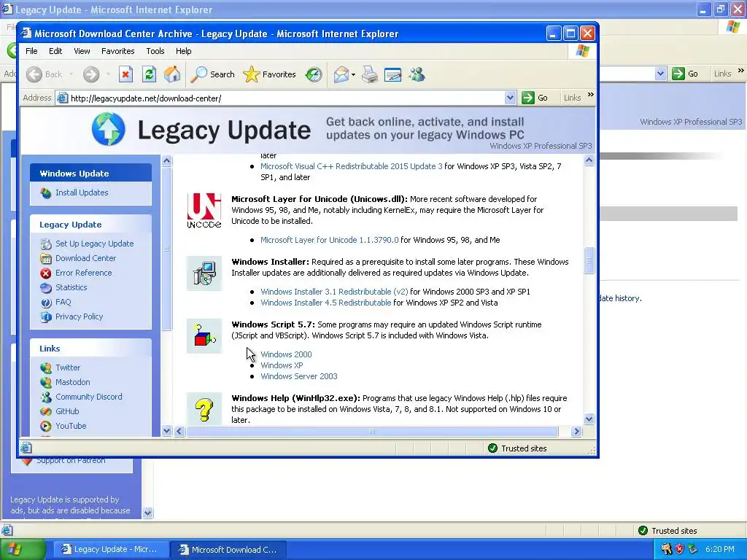Click the 6:20 PM system tray clock

tap(719, 549)
